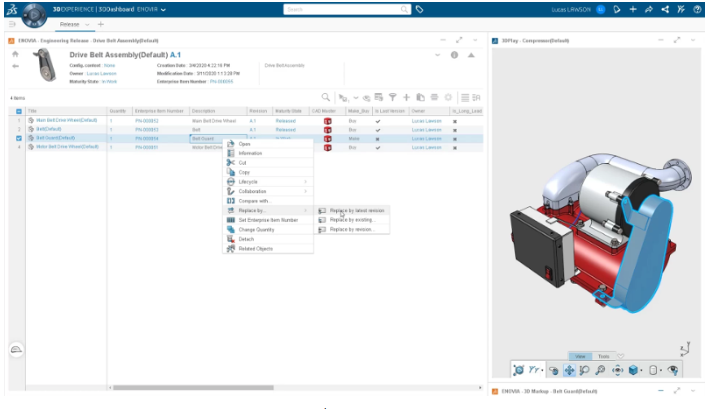Click the eye visibility filter icon in 3DPlay
This screenshot has width=708, height=409.
[x=673, y=370]
